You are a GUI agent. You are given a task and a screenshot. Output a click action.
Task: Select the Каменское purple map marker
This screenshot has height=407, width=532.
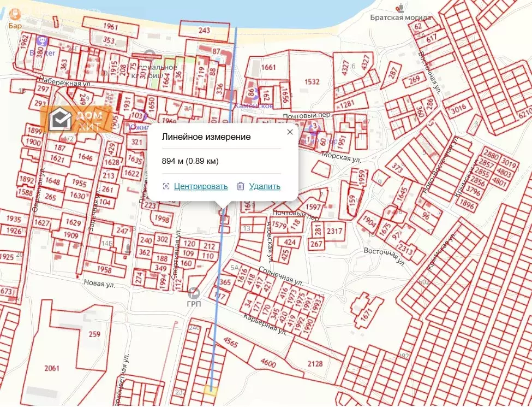click(x=252, y=96)
